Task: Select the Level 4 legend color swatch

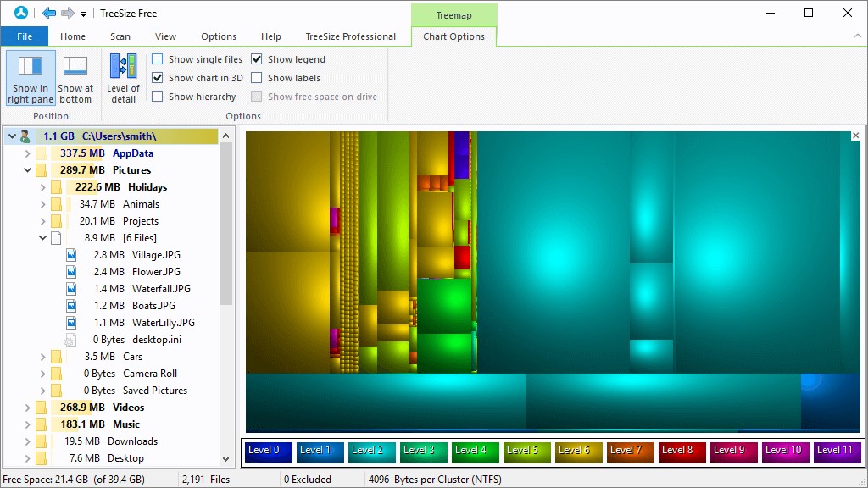Action: click(475, 451)
